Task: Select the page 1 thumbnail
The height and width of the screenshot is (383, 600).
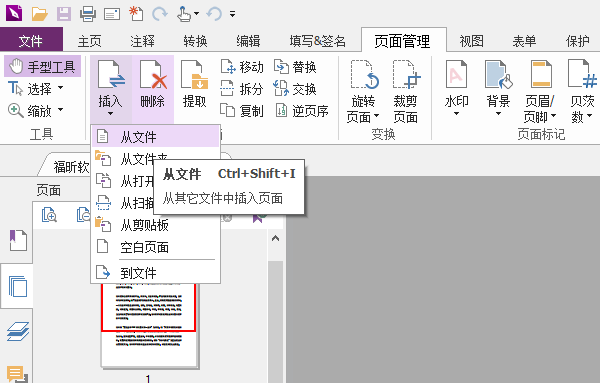Action: pyautogui.click(x=149, y=325)
